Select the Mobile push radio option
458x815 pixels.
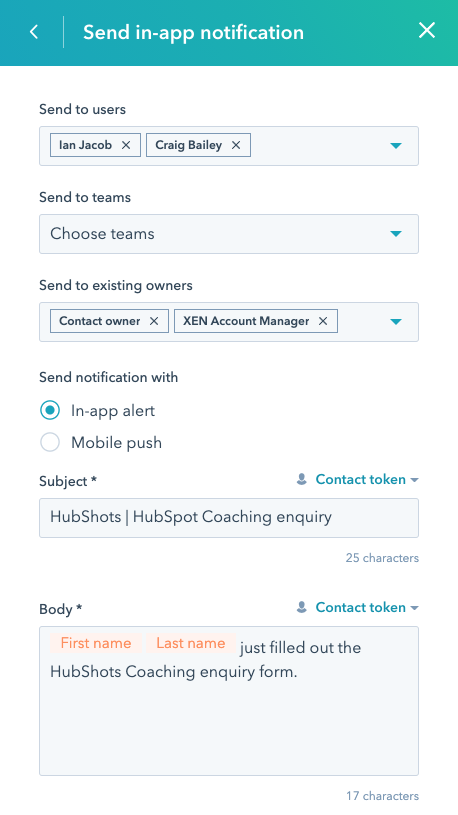[x=50, y=442]
